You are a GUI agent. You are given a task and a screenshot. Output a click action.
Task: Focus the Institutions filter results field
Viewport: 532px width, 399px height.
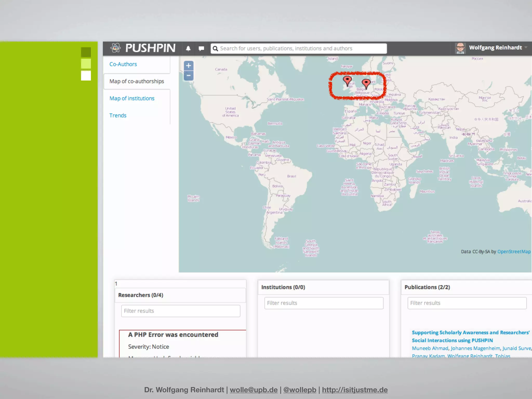pos(324,303)
